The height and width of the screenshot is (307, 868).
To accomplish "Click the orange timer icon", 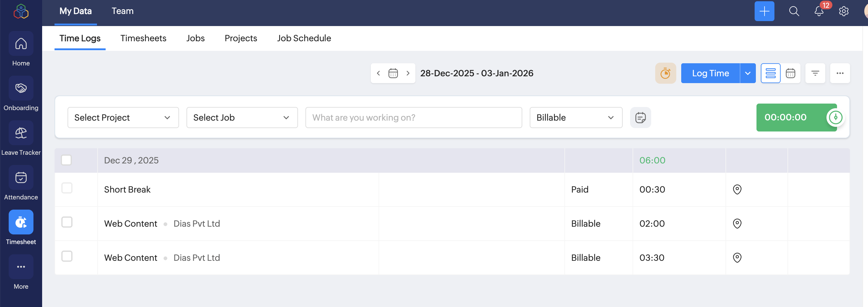I will pyautogui.click(x=665, y=73).
